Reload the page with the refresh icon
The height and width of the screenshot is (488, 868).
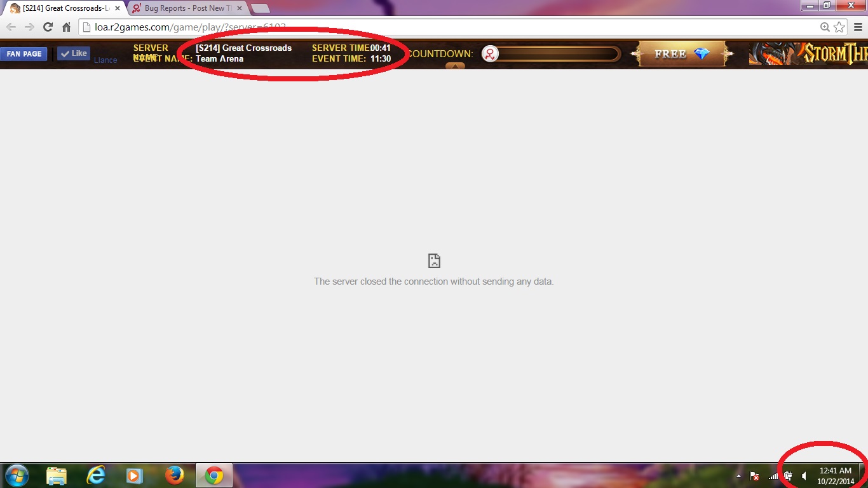coord(48,27)
